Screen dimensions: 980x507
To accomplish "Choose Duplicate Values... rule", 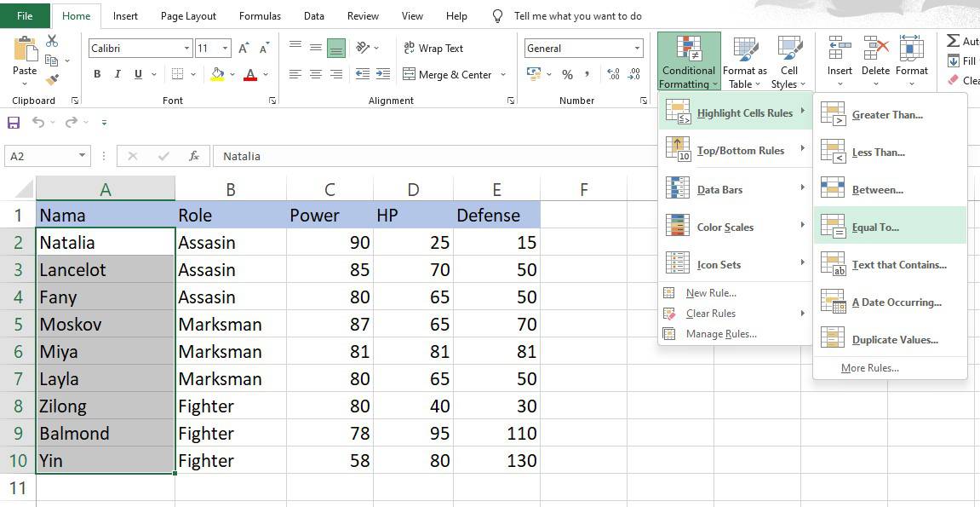I will click(890, 340).
